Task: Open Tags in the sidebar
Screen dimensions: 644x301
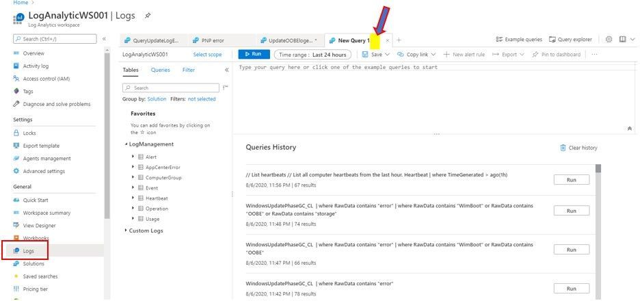Action: coord(28,91)
